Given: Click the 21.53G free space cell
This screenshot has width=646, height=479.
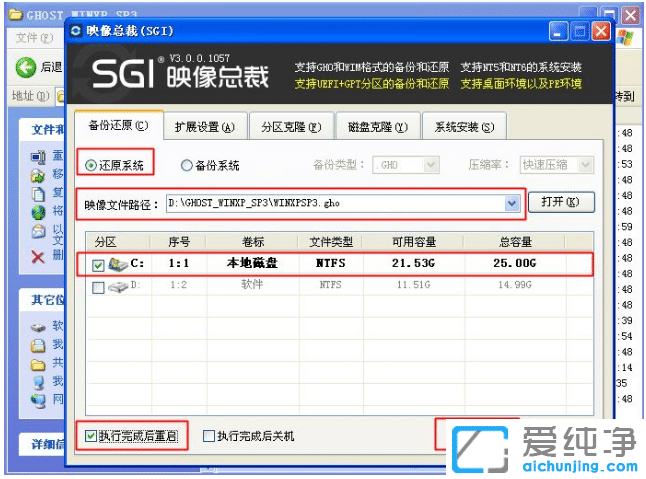Looking at the screenshot, I should click(x=413, y=263).
